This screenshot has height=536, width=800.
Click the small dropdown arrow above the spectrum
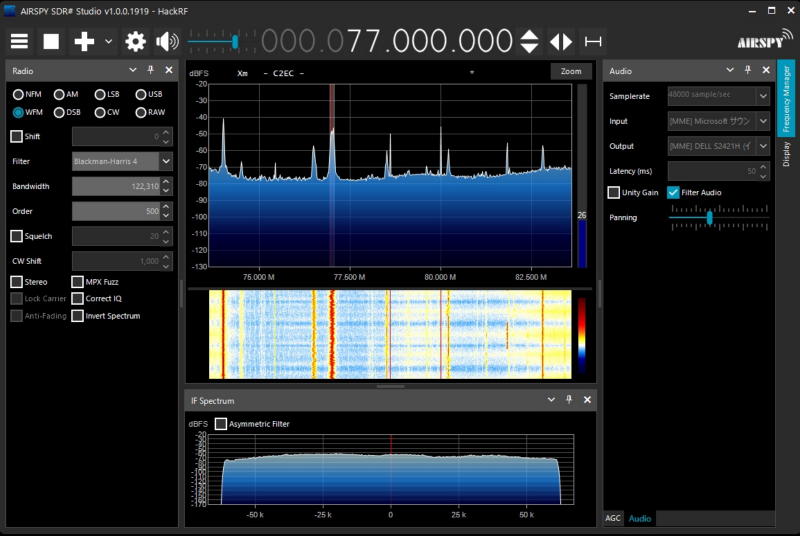472,72
